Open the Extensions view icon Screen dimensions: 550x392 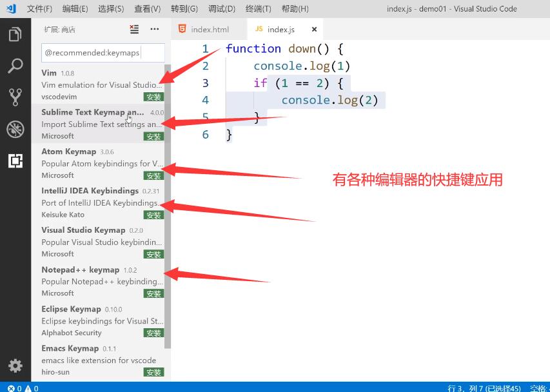(15, 161)
